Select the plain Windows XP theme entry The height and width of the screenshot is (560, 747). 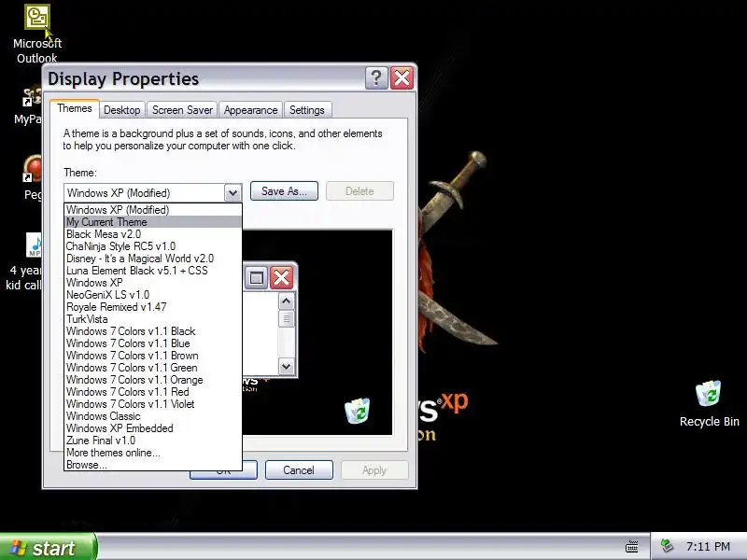(x=153, y=283)
